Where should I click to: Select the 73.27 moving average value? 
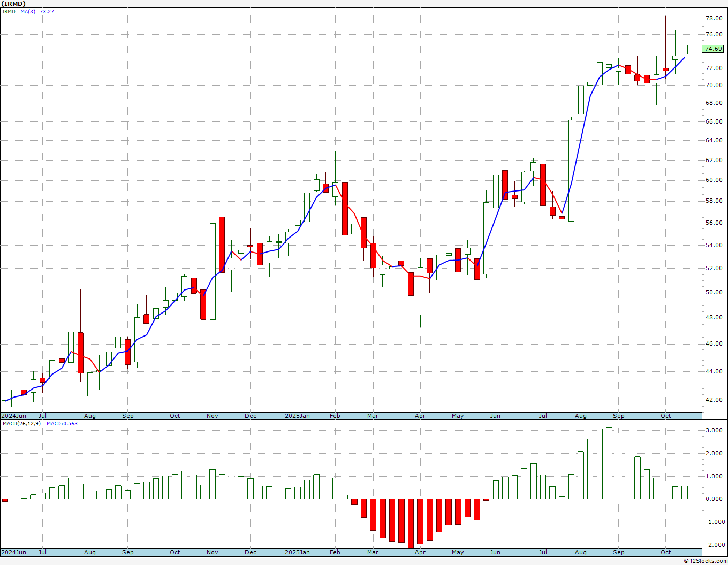pyautogui.click(x=47, y=11)
